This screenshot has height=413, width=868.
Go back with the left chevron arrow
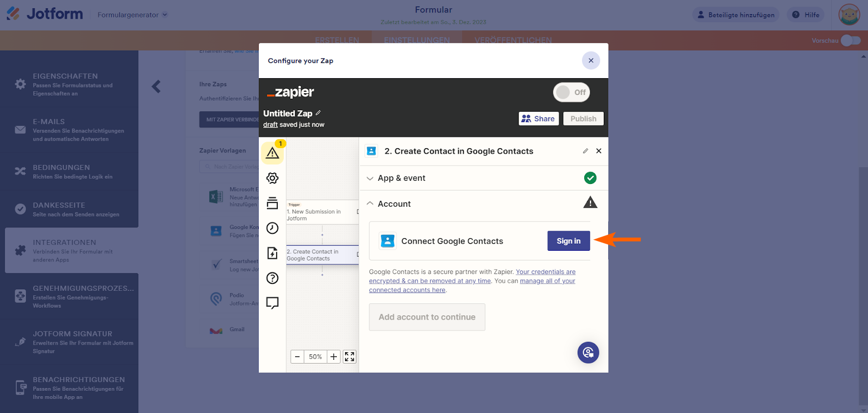(x=156, y=86)
